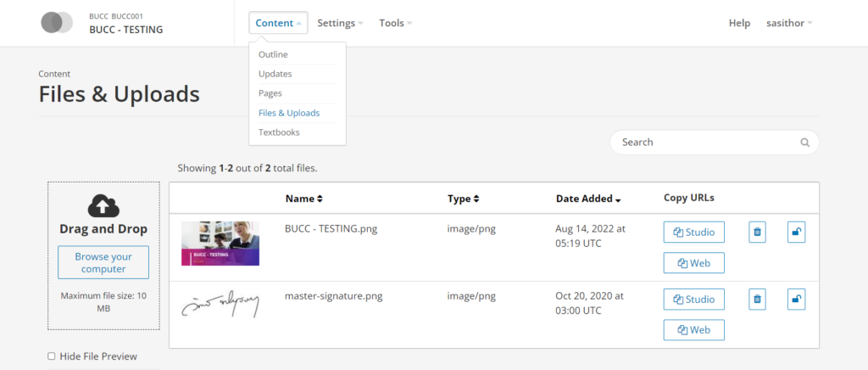Click the search magnifier icon
The width and height of the screenshot is (868, 370).
pyautogui.click(x=804, y=143)
